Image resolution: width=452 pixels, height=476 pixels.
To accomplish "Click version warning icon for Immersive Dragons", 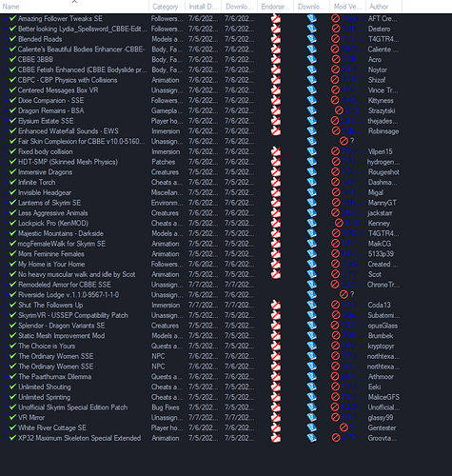I will pos(336,172).
